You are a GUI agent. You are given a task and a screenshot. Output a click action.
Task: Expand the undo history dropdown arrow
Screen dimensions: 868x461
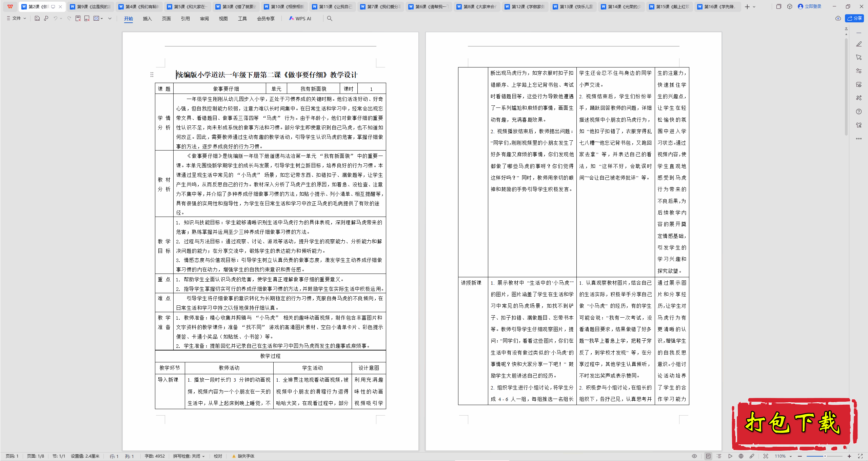click(x=61, y=19)
